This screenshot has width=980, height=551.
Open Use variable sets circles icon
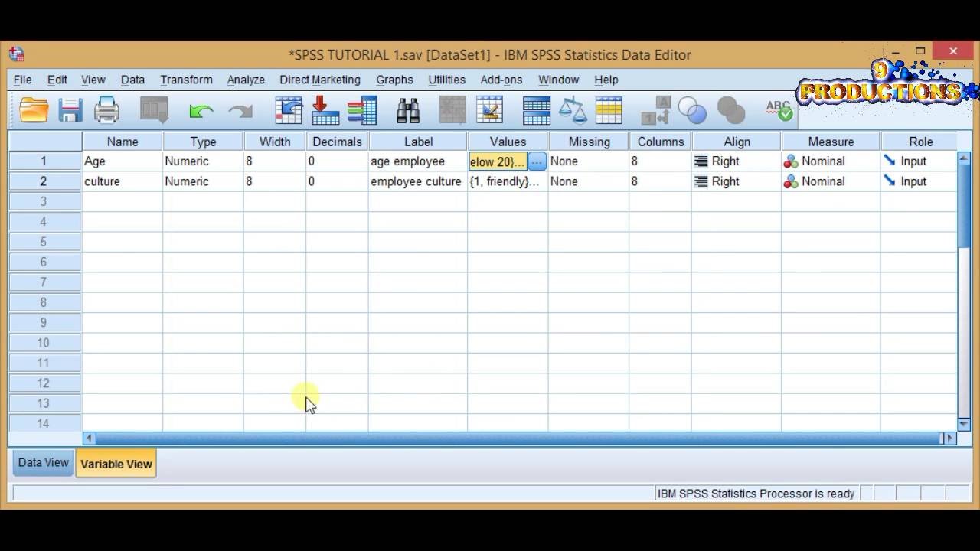click(692, 111)
